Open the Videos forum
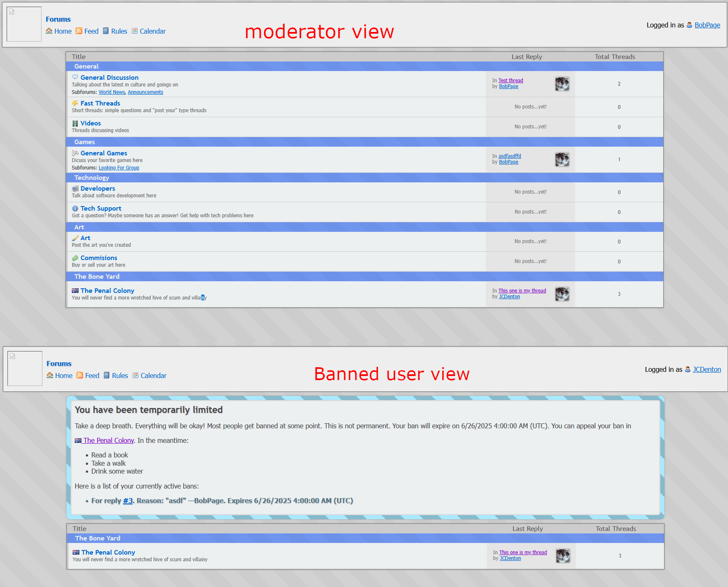Screen dimensions: 728x587 pyautogui.click(x=91, y=123)
